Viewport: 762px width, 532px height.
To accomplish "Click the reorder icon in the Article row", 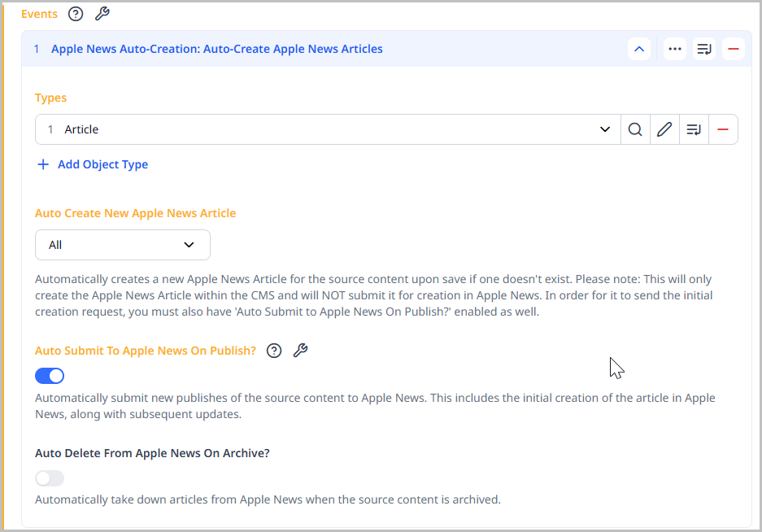I will click(x=694, y=129).
